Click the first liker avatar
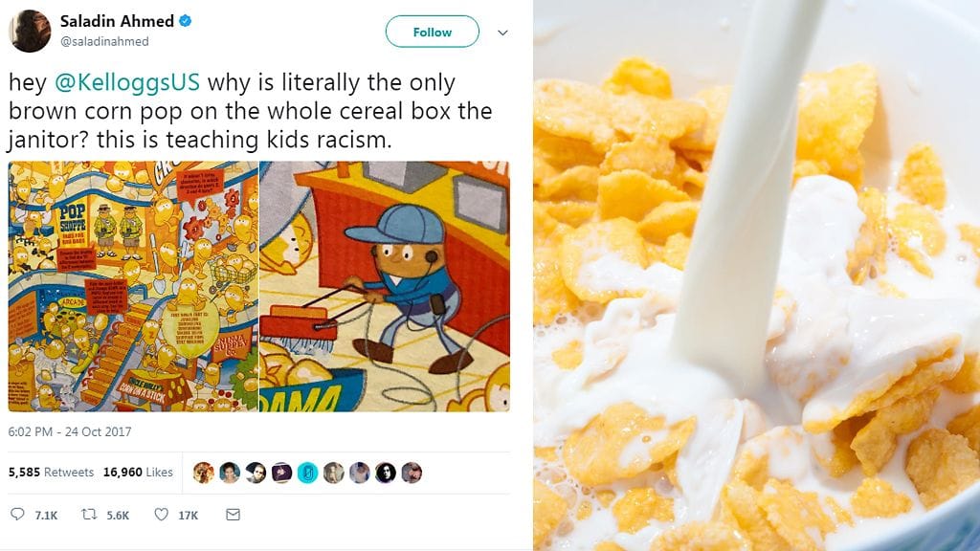 pyautogui.click(x=203, y=473)
